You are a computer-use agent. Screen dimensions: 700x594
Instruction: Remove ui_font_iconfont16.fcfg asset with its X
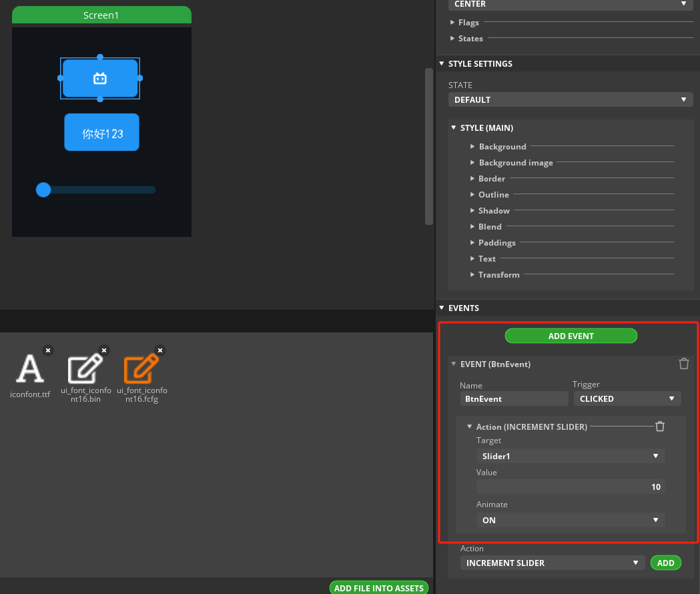pos(159,350)
